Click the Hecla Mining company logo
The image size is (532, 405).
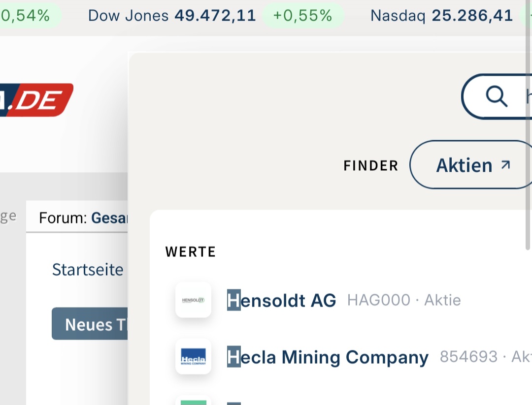point(193,357)
